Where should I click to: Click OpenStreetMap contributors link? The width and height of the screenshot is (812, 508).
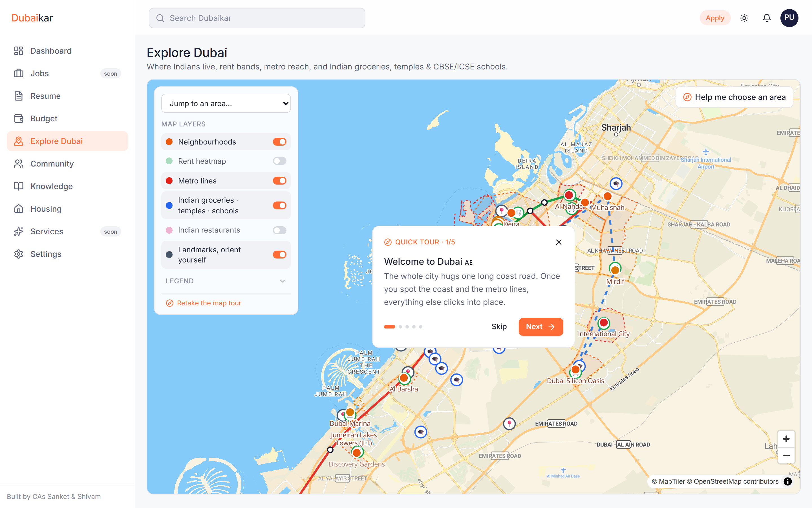click(x=732, y=481)
